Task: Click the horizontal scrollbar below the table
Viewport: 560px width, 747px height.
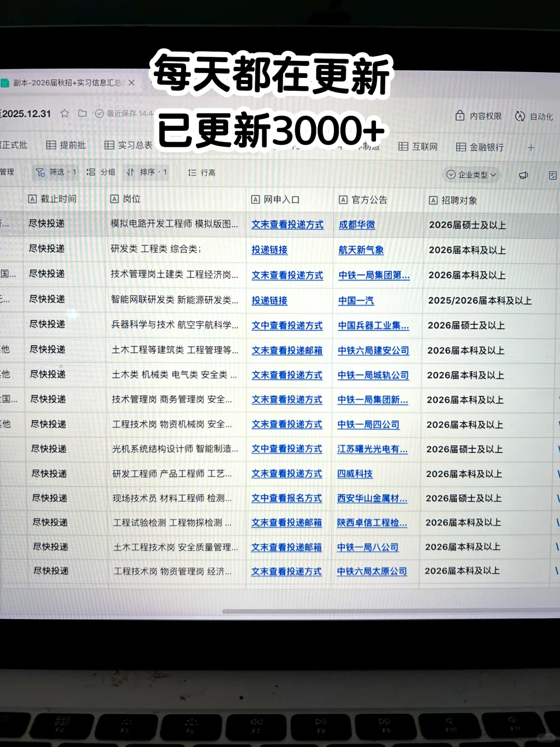Action: [391, 612]
